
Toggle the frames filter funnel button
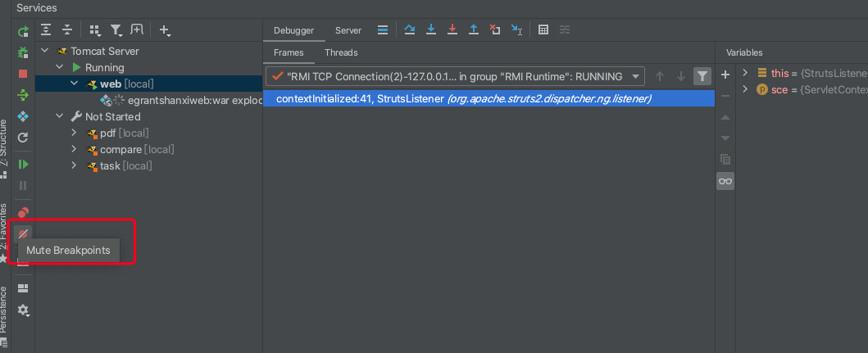pos(702,76)
